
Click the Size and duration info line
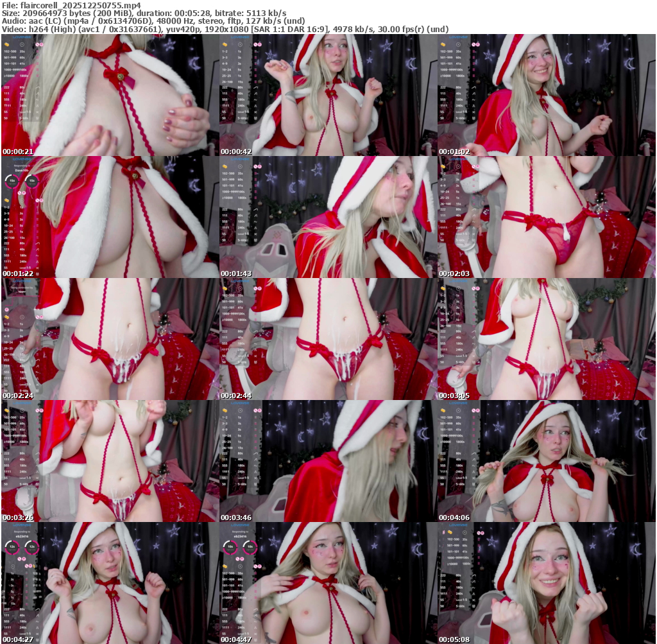[144, 13]
